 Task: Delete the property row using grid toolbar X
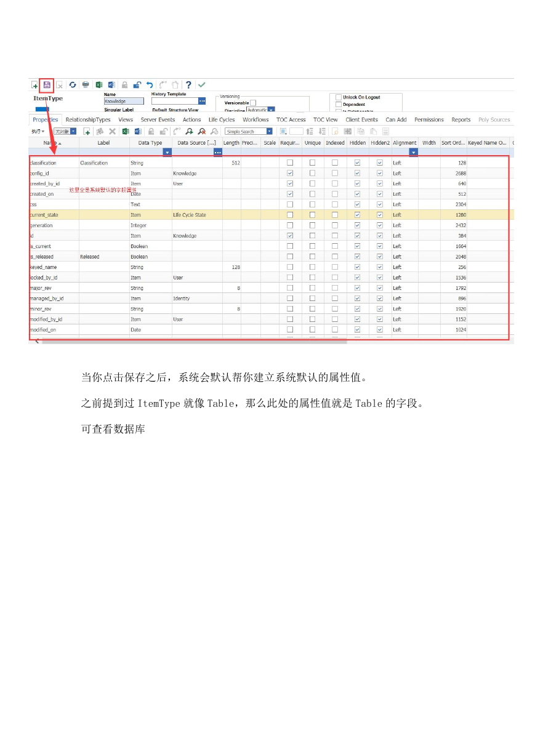pyautogui.click(x=112, y=131)
